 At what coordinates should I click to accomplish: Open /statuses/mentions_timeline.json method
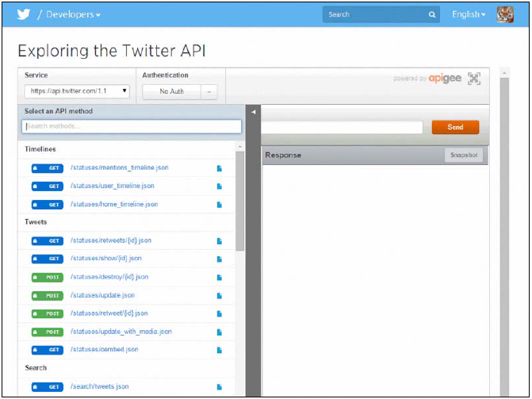pyautogui.click(x=120, y=167)
